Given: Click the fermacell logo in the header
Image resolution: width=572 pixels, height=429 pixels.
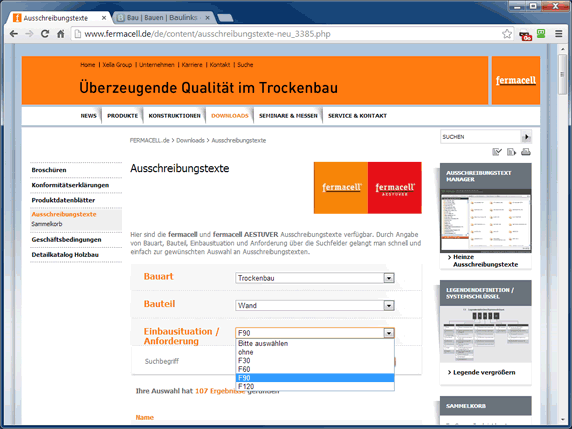Looking at the screenshot, I should coord(515,80).
